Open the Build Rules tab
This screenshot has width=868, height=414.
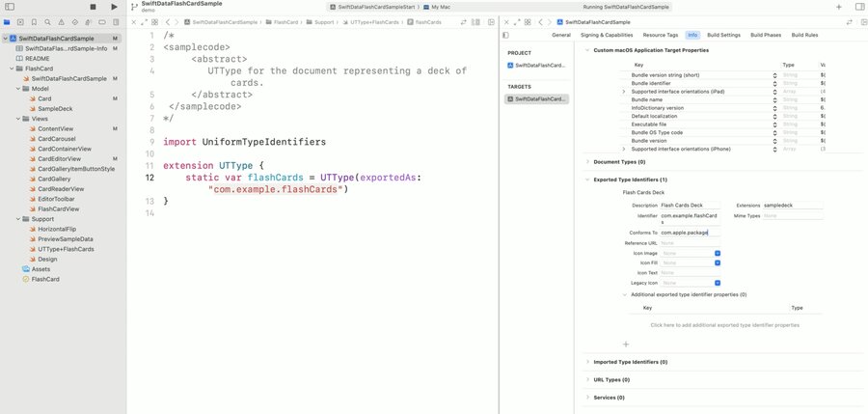pyautogui.click(x=804, y=35)
